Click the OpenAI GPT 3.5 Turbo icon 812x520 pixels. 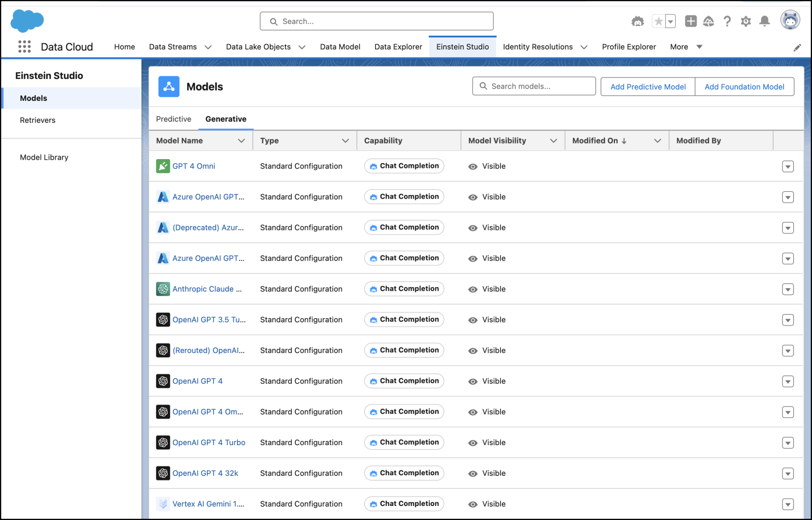pyautogui.click(x=163, y=320)
